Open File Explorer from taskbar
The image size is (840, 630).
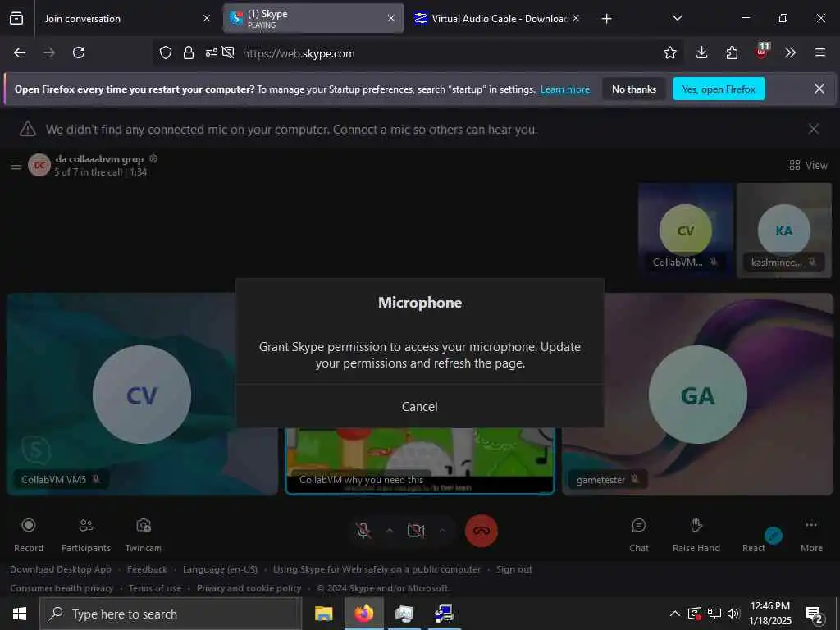point(323,614)
